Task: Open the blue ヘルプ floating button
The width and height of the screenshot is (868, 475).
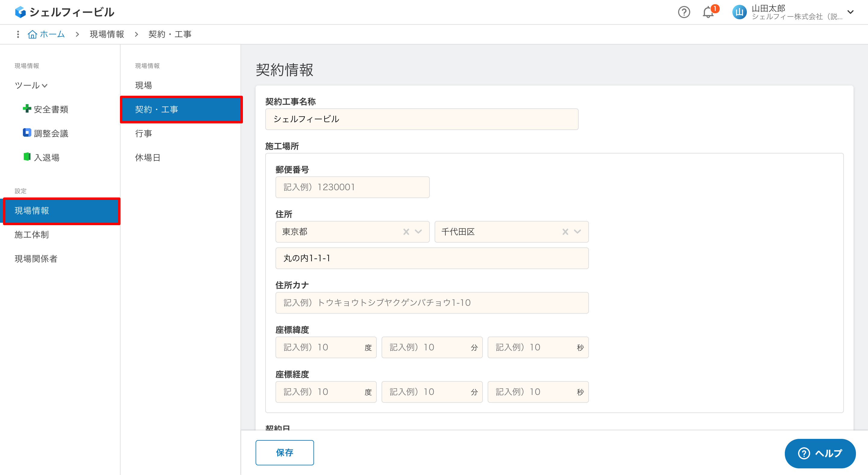Action: click(820, 453)
